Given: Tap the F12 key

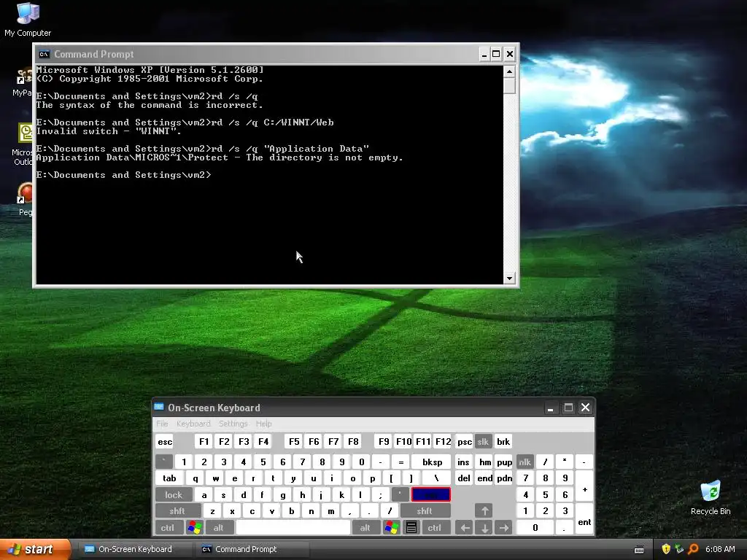Looking at the screenshot, I should [443, 442].
